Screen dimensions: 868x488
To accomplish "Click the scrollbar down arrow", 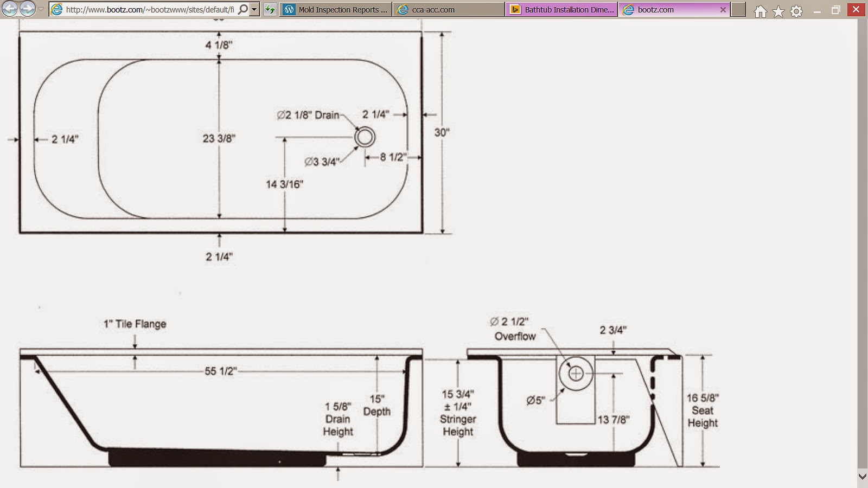I will click(x=863, y=476).
